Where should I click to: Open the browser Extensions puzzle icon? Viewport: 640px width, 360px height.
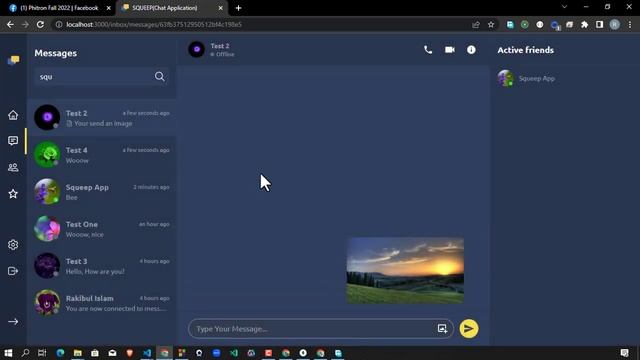click(584, 24)
